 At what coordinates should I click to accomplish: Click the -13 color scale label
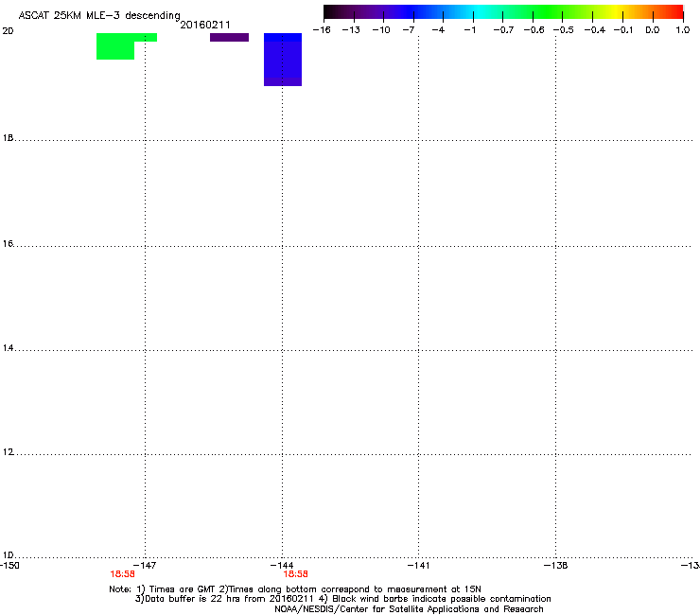click(351, 30)
